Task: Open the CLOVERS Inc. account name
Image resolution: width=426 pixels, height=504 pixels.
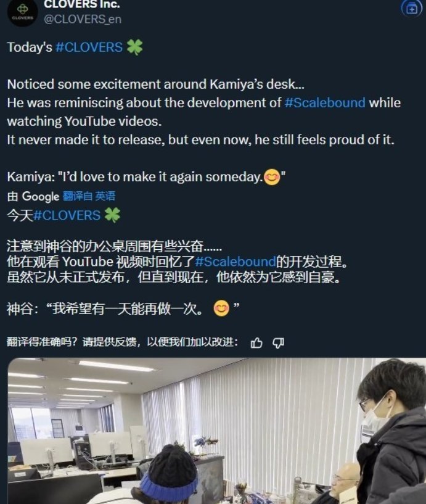Action: (81, 4)
